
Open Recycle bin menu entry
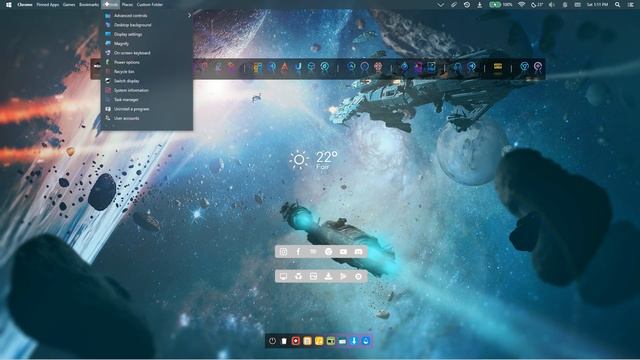coord(147,71)
